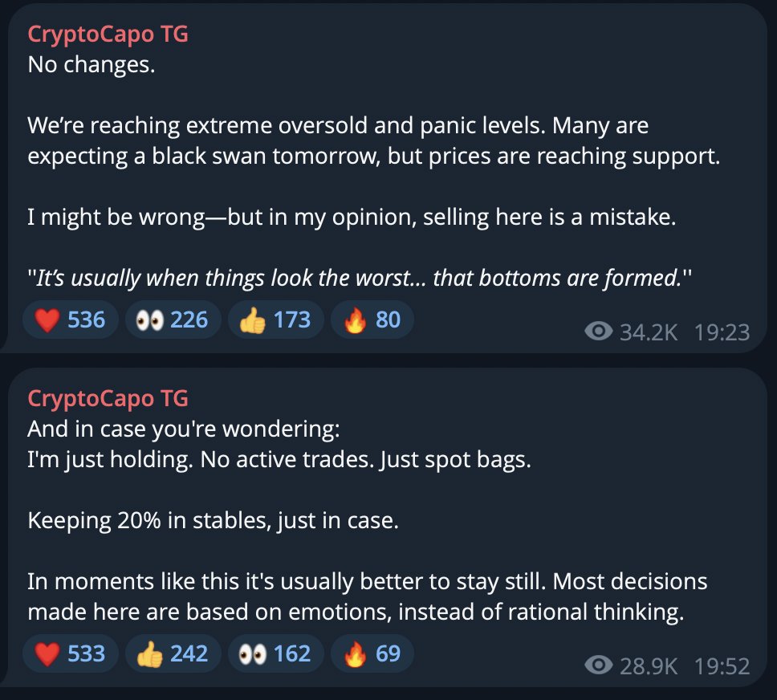Click the fire reaction showing 69
Image resolution: width=777 pixels, height=700 pixels.
(372, 653)
